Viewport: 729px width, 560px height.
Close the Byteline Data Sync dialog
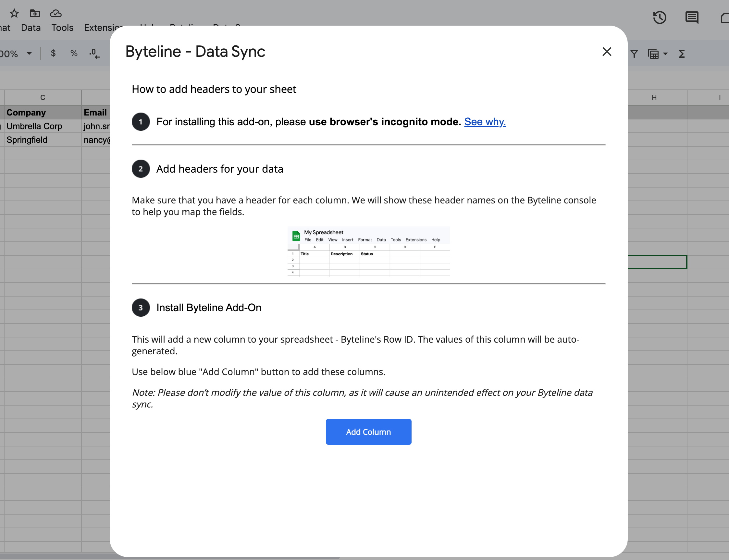(x=607, y=52)
